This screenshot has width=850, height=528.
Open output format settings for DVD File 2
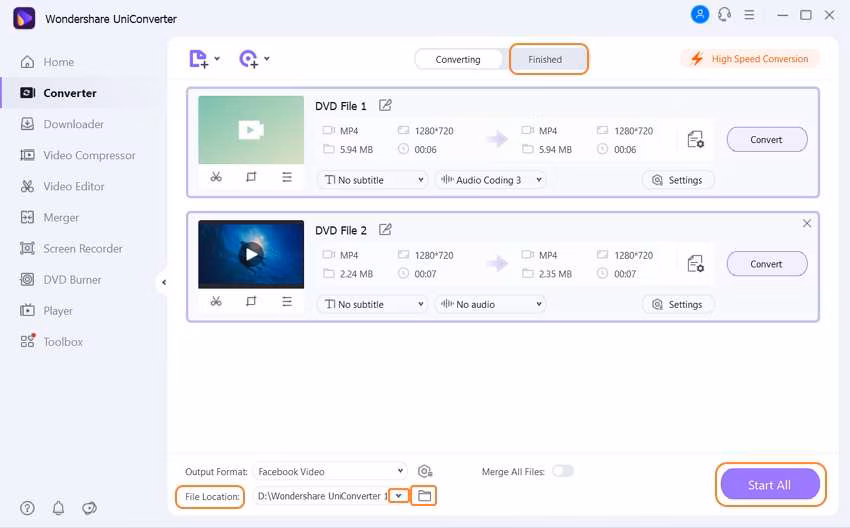click(x=696, y=264)
